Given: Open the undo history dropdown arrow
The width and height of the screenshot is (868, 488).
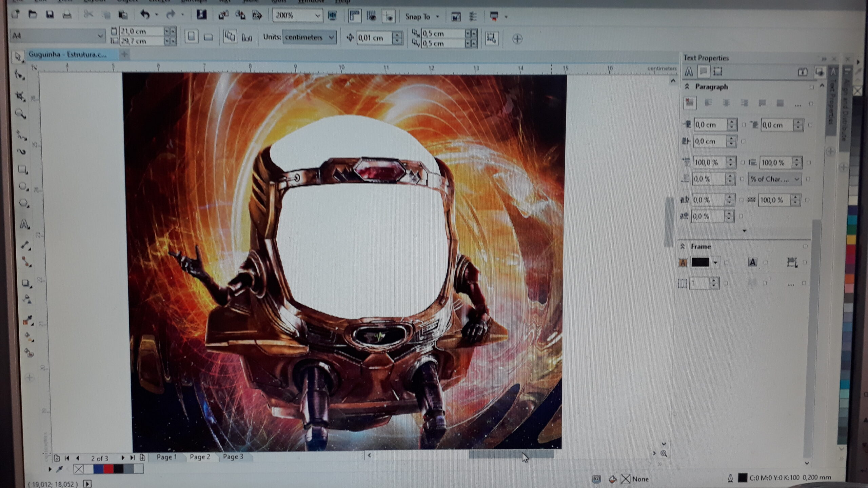Looking at the screenshot, I should pos(156,15).
